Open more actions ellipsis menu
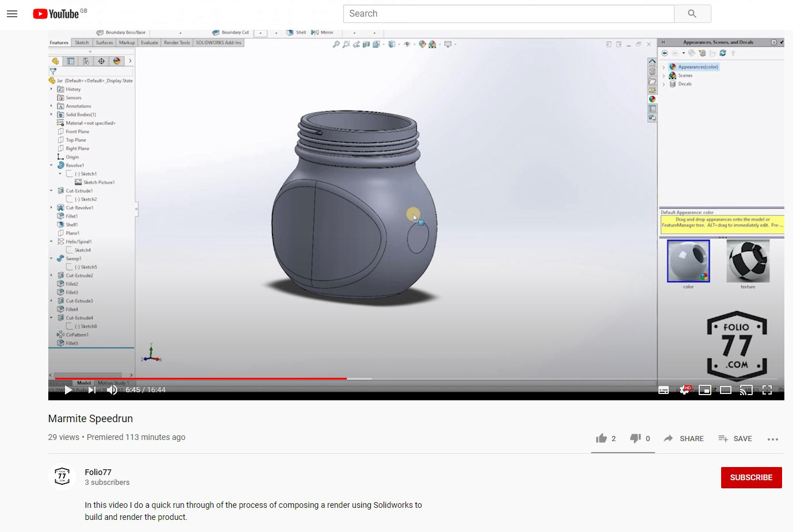Viewport: 793px width, 532px height. click(x=773, y=439)
